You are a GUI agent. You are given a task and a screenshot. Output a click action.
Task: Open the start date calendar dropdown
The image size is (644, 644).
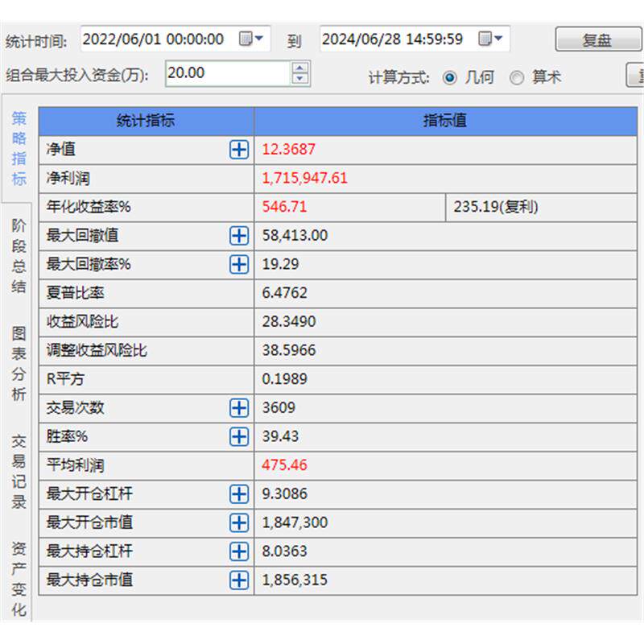(251, 39)
